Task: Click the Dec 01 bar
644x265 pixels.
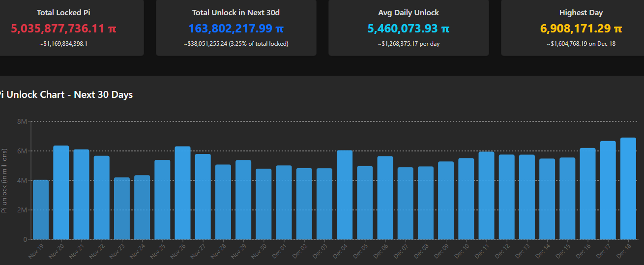Action: [284, 203]
